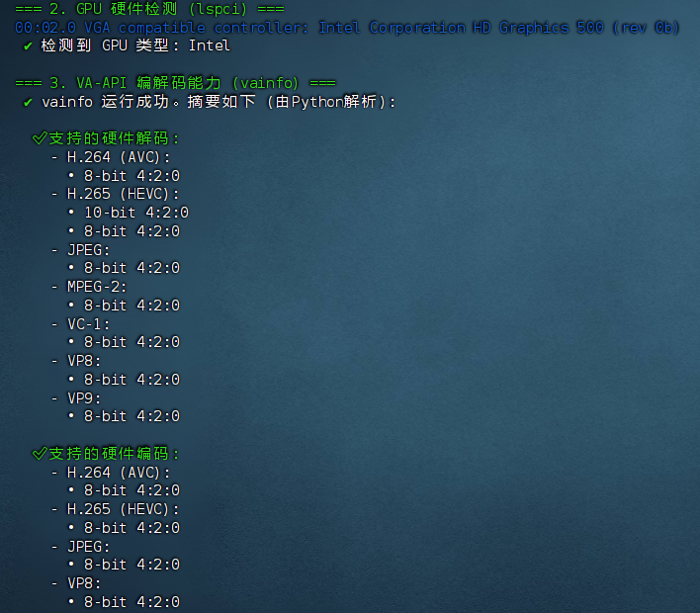Click the 'VC-1:' decoder row
700x613 pixels.
tap(88, 324)
